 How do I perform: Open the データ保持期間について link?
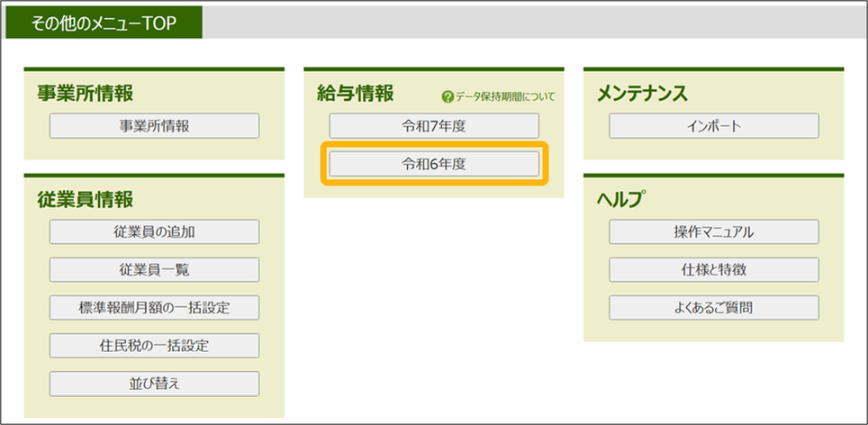(504, 96)
